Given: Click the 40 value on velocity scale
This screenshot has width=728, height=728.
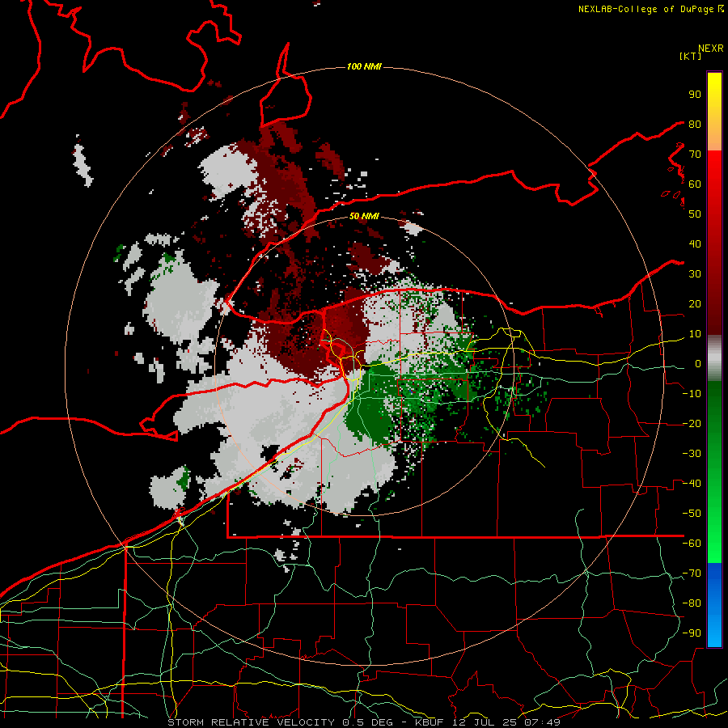Looking at the screenshot, I should [695, 244].
